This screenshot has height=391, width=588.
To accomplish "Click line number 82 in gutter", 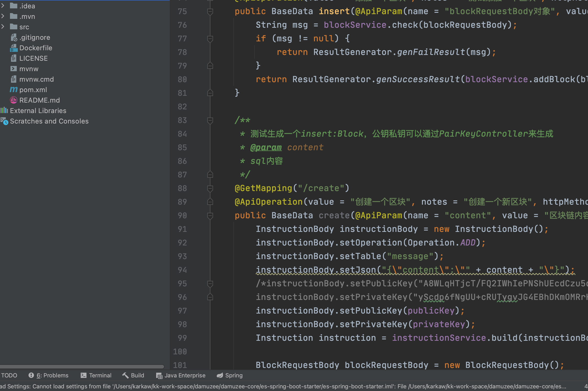I will [x=182, y=107].
